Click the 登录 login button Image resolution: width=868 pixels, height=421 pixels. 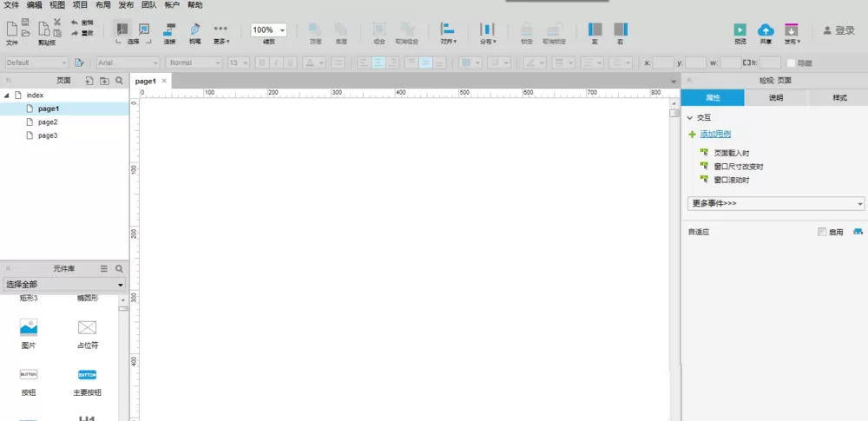[839, 31]
